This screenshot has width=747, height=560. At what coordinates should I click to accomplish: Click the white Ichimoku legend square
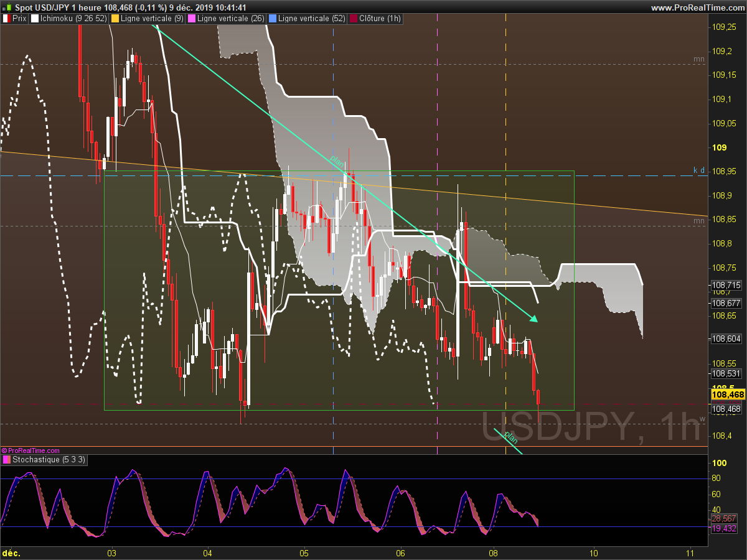point(35,19)
